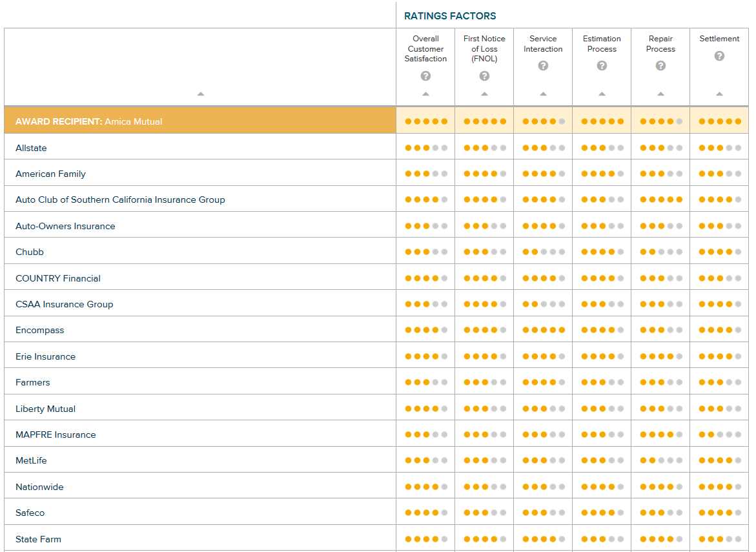Screen dimensions: 756x552
Task: Open help icon for Estimation Process
Action: tap(602, 66)
